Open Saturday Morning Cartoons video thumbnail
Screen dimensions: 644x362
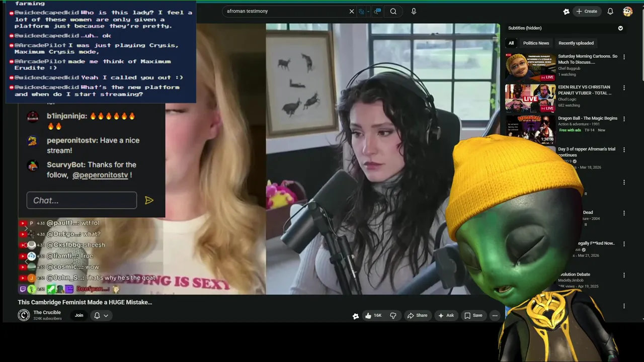[x=530, y=67]
